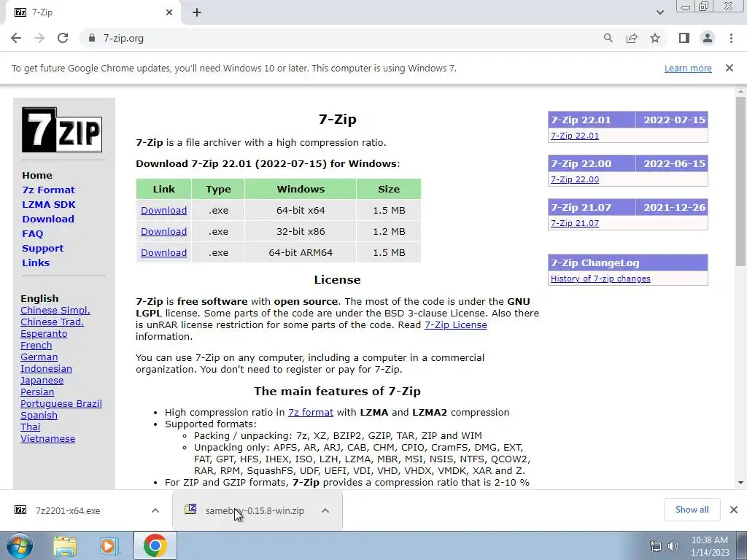The width and height of the screenshot is (747, 560).
Task: Open the volume speaker tray icon
Action: click(x=673, y=545)
